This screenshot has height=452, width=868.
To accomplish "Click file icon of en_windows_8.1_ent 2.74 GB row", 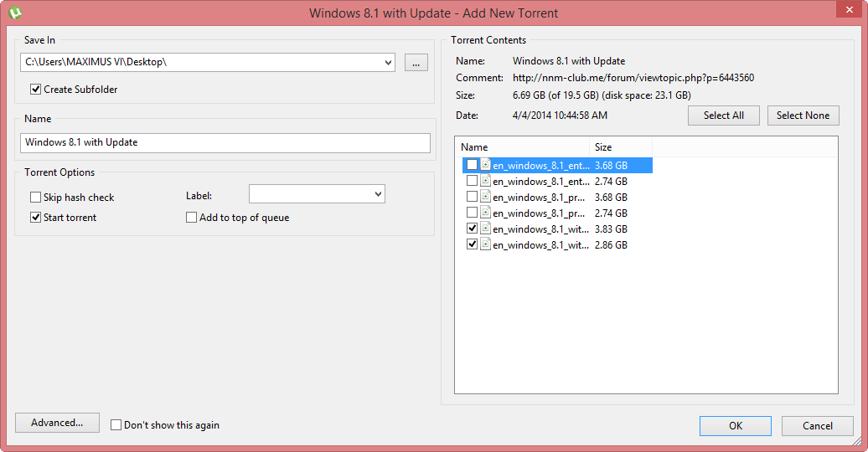I will (485, 181).
